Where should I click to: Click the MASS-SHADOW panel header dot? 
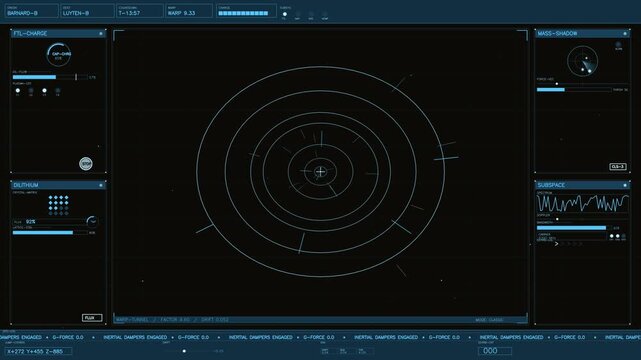[x=625, y=34]
